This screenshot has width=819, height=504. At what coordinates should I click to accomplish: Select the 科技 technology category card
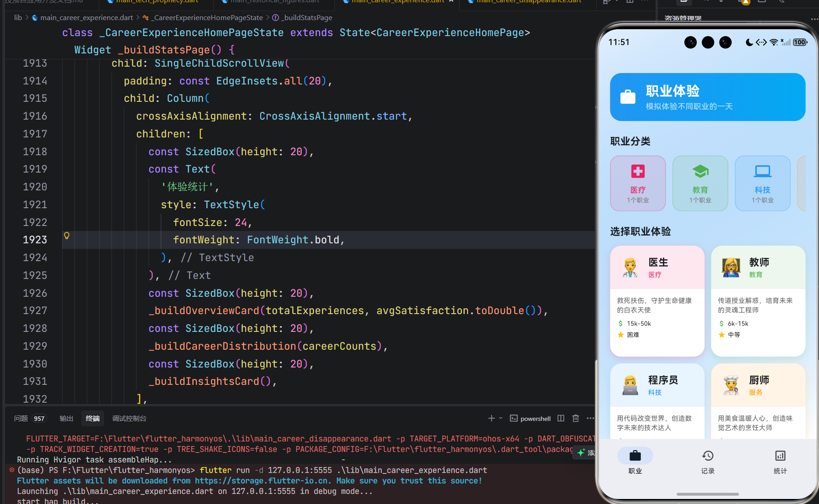[x=762, y=184]
